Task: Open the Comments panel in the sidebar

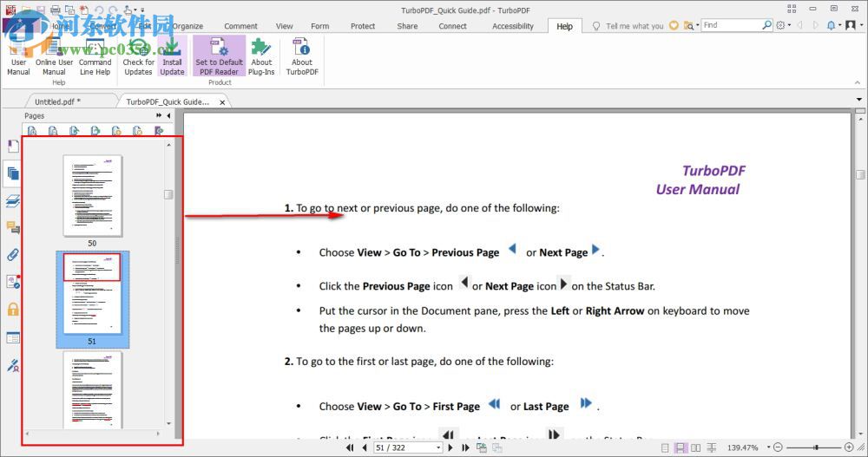Action: coord(13,227)
